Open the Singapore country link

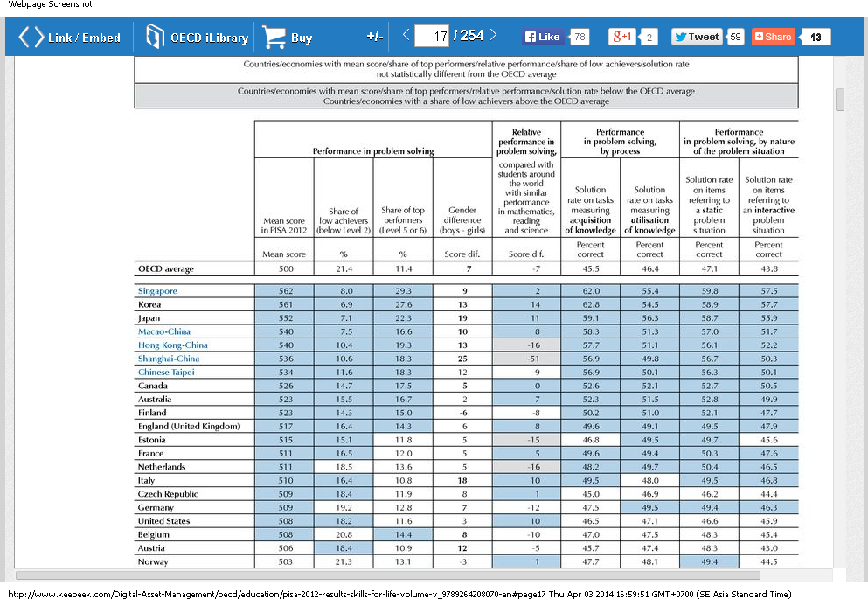click(157, 290)
